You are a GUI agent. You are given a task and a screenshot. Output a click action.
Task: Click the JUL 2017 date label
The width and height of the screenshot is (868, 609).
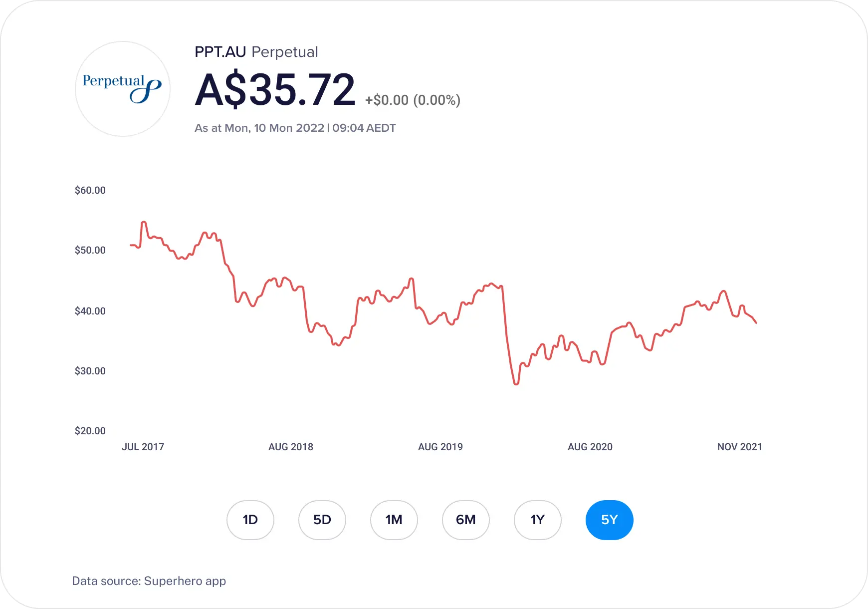click(143, 447)
